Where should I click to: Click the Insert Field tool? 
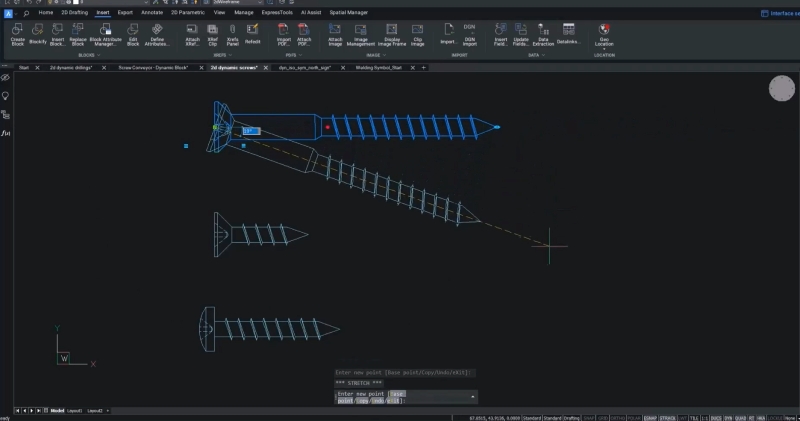coord(501,35)
